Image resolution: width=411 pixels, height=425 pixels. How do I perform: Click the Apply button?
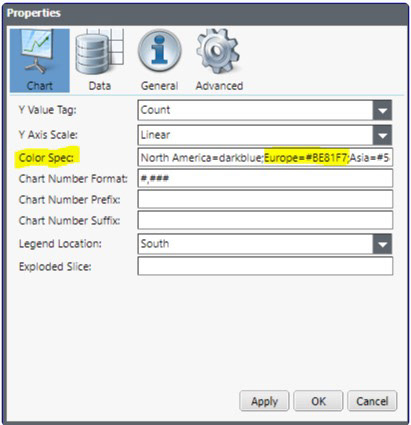point(264,401)
